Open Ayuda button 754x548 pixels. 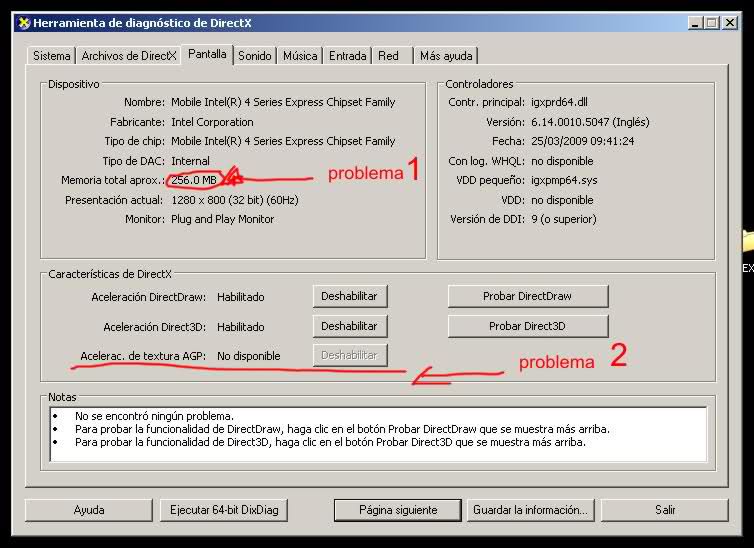pos(89,510)
